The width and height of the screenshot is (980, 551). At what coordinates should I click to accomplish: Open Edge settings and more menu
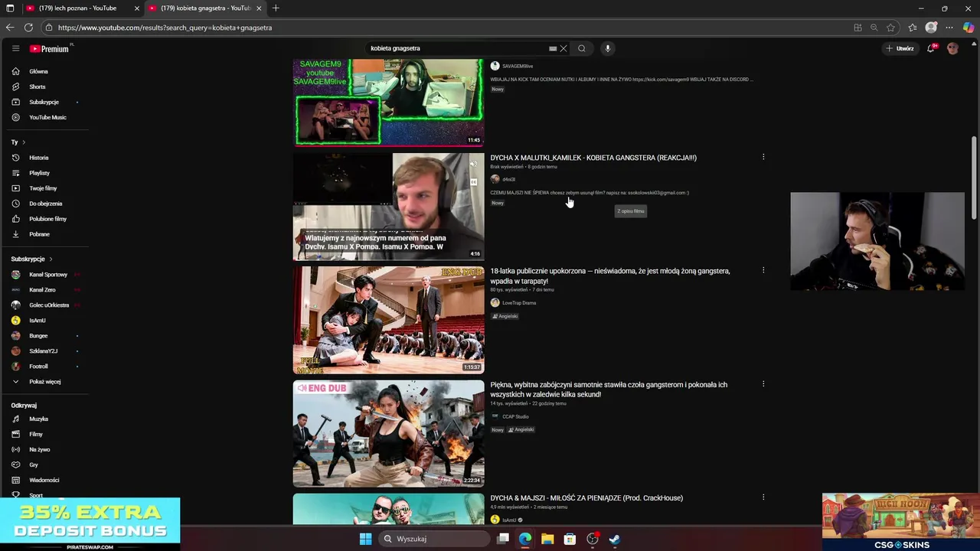click(949, 28)
